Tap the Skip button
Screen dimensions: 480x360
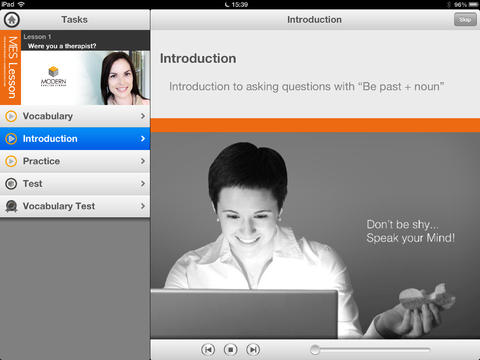[465, 20]
